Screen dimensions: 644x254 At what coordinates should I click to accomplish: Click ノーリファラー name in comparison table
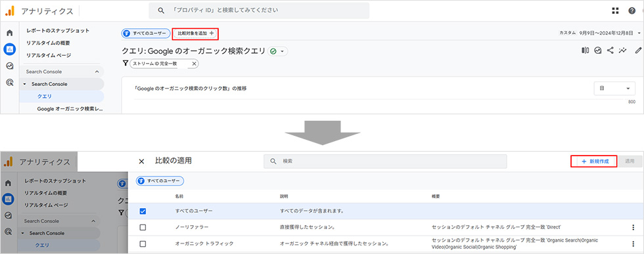(x=192, y=227)
